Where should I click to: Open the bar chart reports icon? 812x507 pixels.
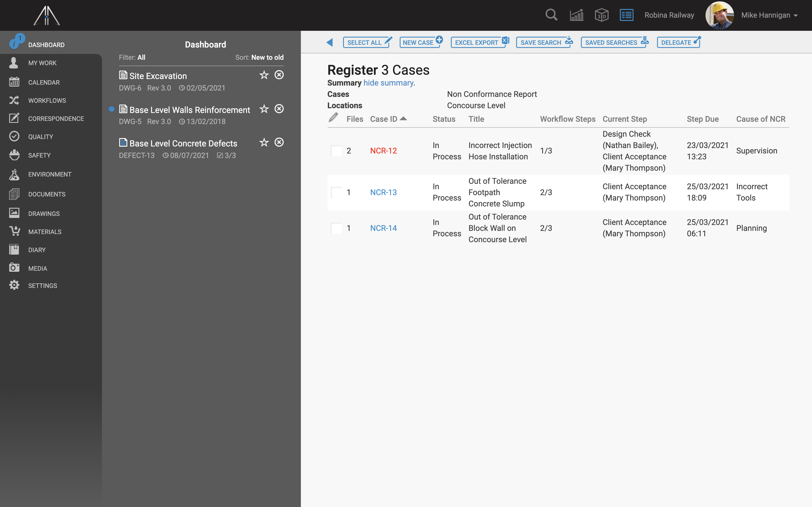click(x=576, y=15)
